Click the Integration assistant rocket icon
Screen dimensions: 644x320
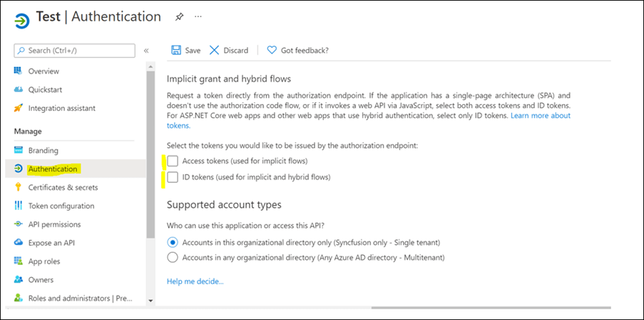pos(19,109)
